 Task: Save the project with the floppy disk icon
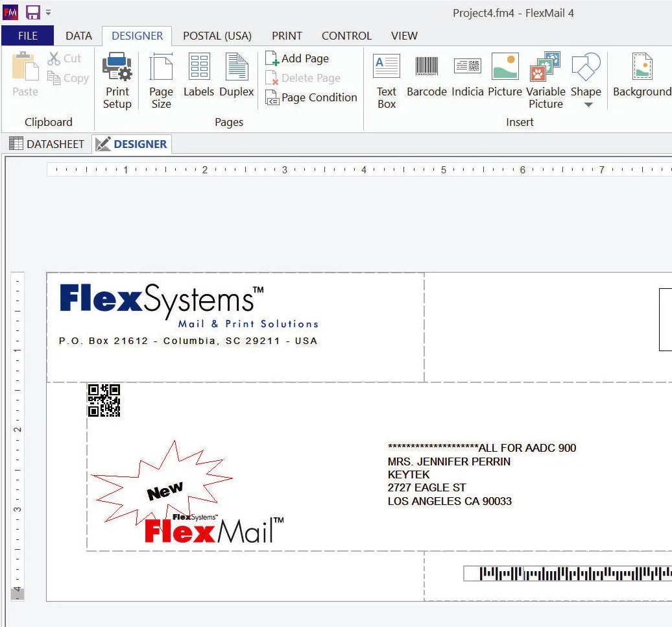pos(33,12)
